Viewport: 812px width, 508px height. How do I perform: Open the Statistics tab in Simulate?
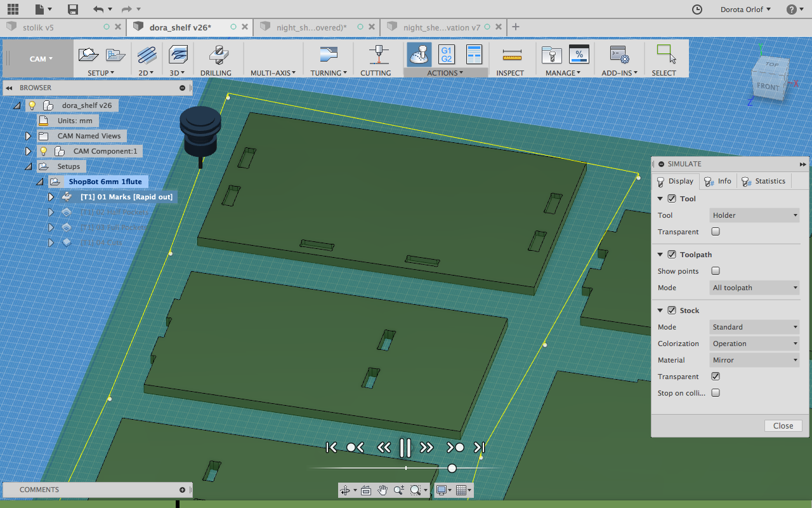point(764,181)
